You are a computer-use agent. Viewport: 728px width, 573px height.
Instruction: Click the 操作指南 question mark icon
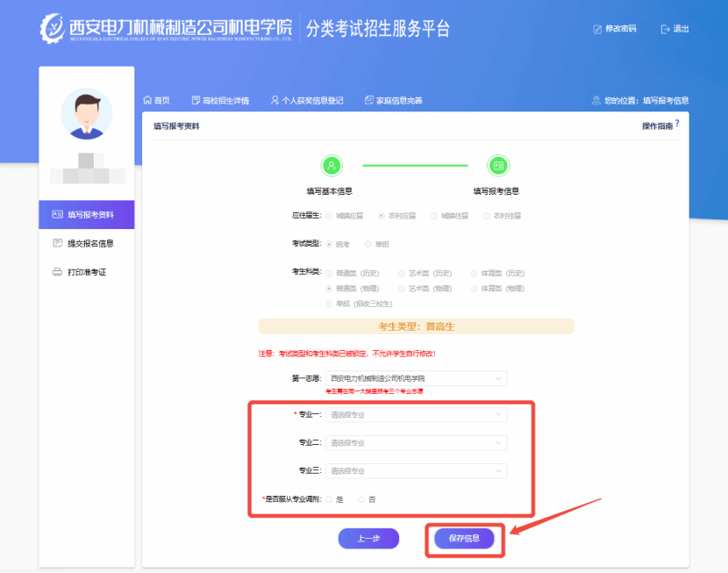[x=677, y=125]
